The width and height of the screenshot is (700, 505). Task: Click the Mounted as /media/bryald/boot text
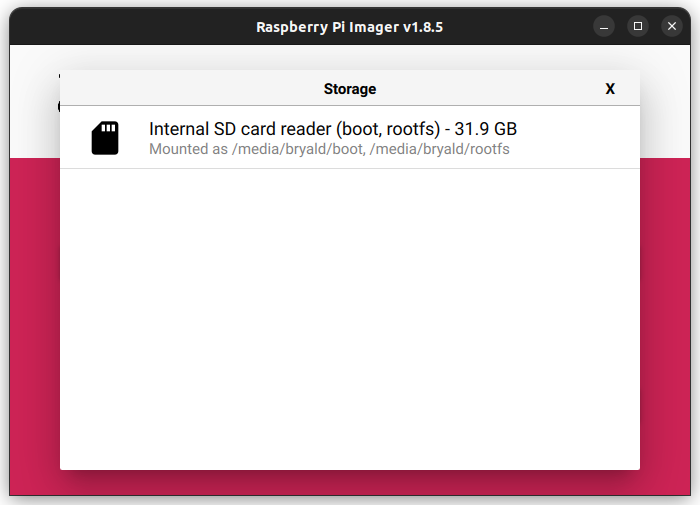(256, 149)
